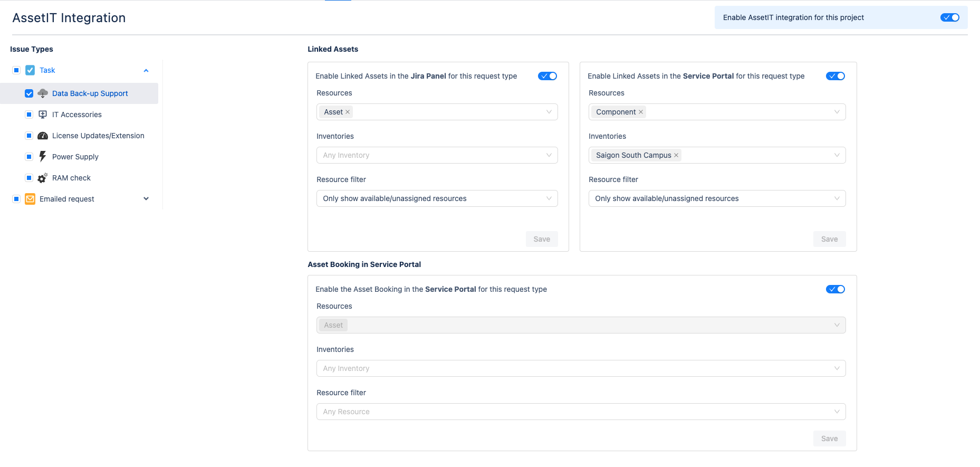This screenshot has height=467, width=980.
Task: Select IT Accessories request type
Action: [77, 115]
